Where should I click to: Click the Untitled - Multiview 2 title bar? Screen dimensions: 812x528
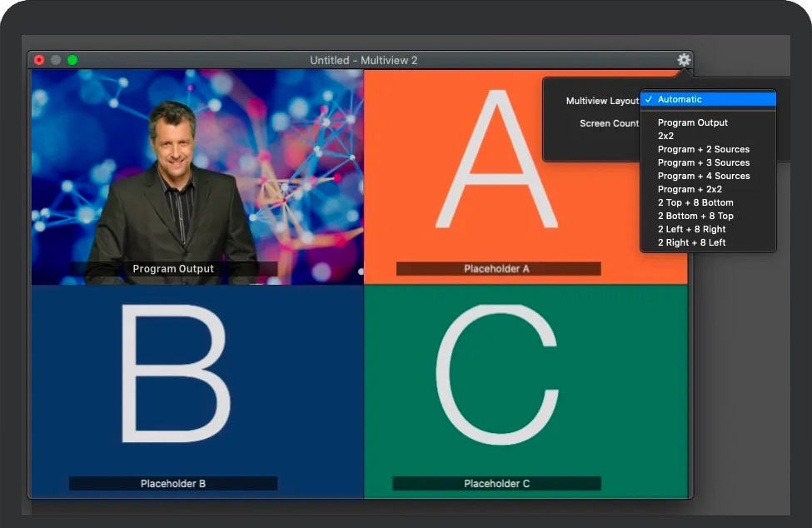363,60
